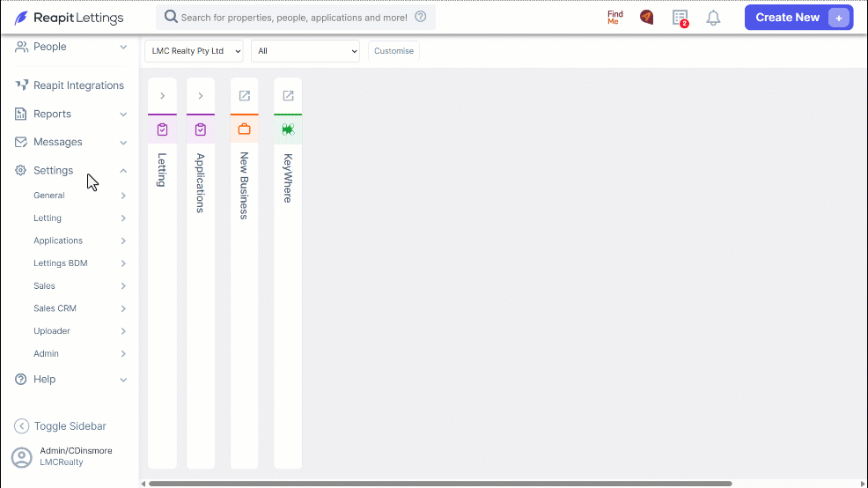
Task: Click the Customise button
Action: pyautogui.click(x=394, y=51)
